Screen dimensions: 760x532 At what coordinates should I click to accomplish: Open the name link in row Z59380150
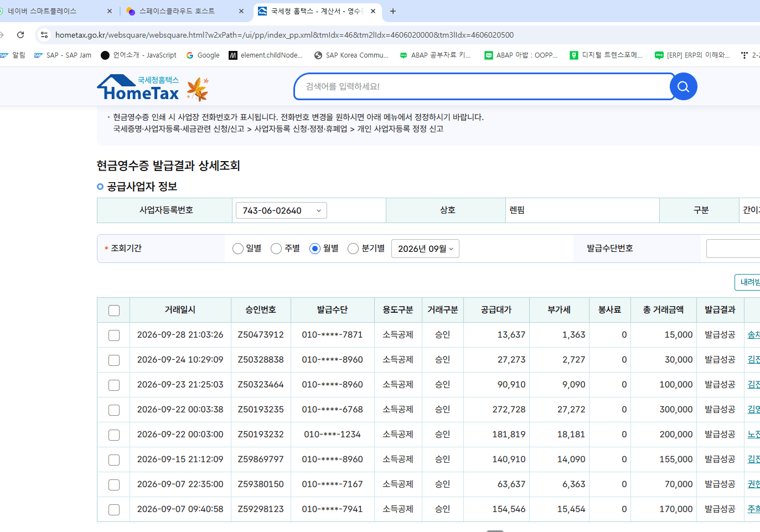[754, 484]
